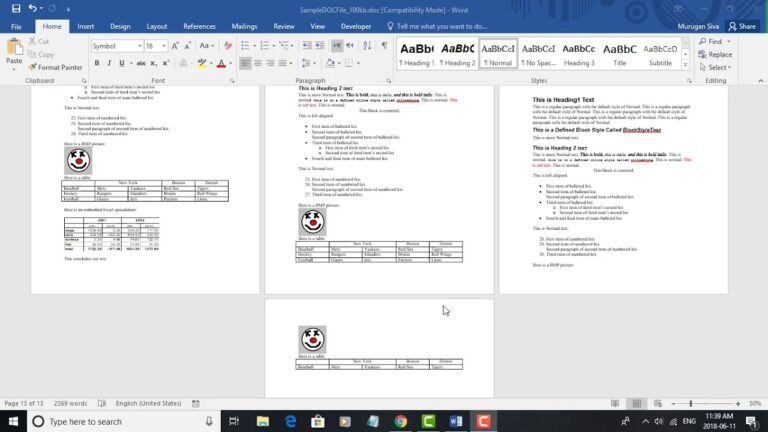Open the shading color dropdown

[x=338, y=63]
